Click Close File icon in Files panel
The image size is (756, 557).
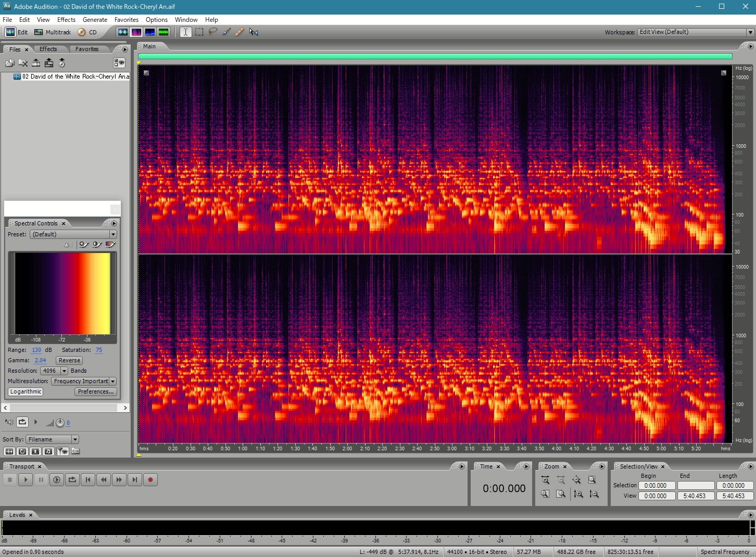point(23,63)
